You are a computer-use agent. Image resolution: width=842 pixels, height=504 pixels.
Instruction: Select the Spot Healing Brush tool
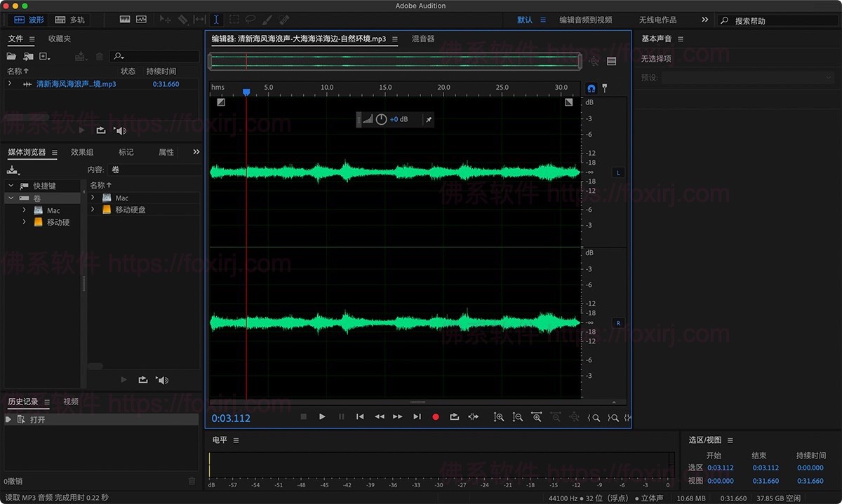[x=284, y=19]
